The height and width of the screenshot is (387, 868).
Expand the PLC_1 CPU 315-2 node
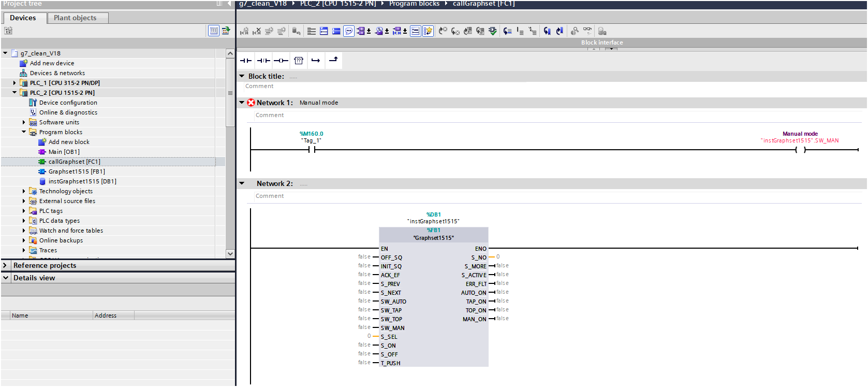coord(14,83)
